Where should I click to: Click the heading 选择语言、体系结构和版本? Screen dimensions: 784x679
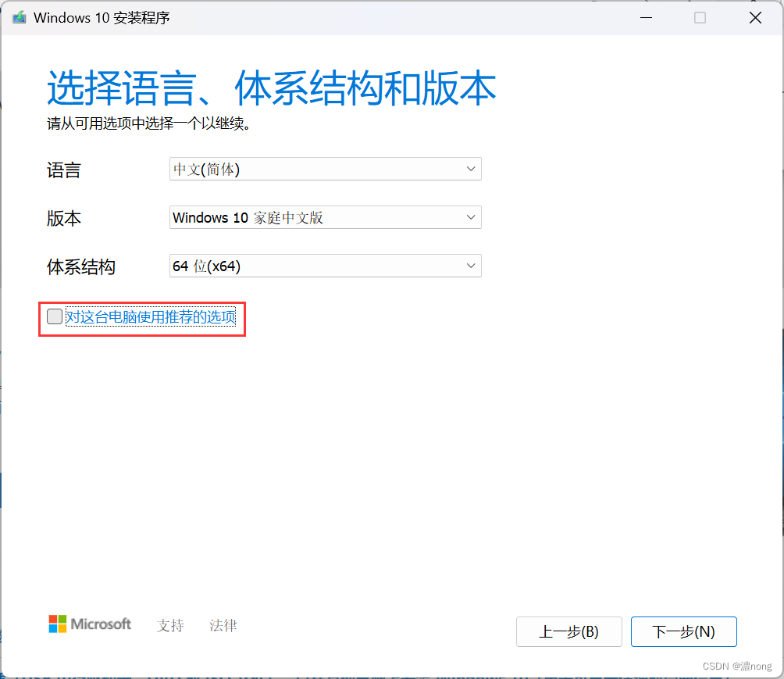272,88
